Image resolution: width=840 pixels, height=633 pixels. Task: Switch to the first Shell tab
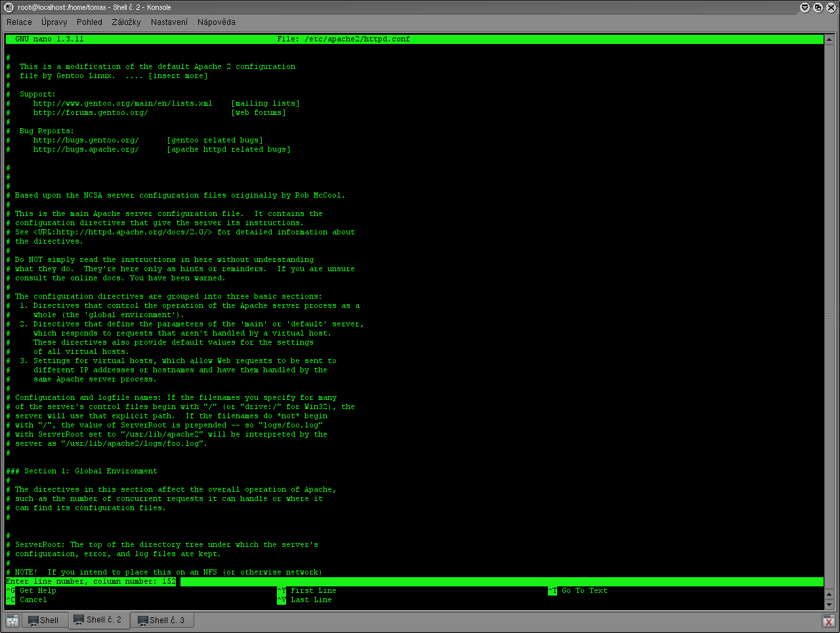pos(44,621)
